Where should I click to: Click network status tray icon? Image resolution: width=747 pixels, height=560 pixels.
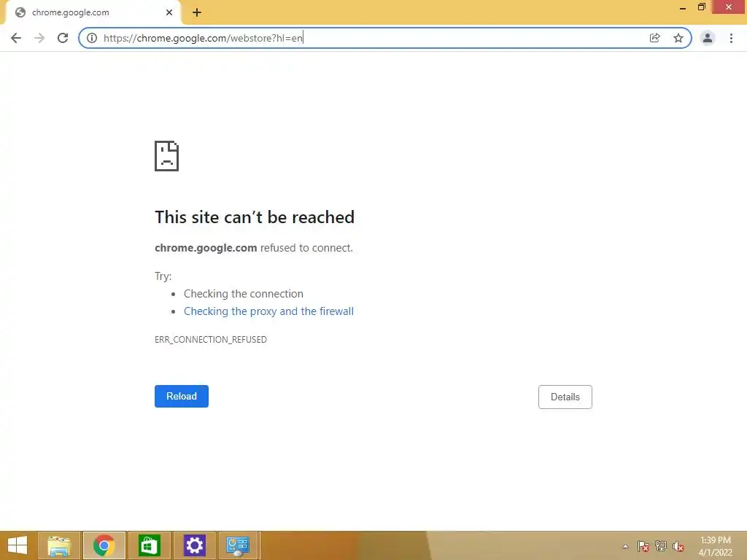point(661,546)
